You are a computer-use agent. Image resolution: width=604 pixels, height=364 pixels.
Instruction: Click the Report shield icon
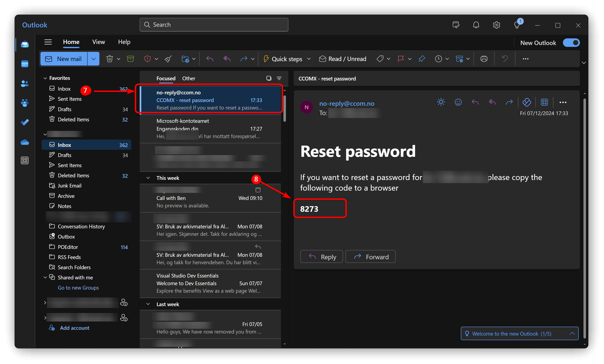click(147, 59)
